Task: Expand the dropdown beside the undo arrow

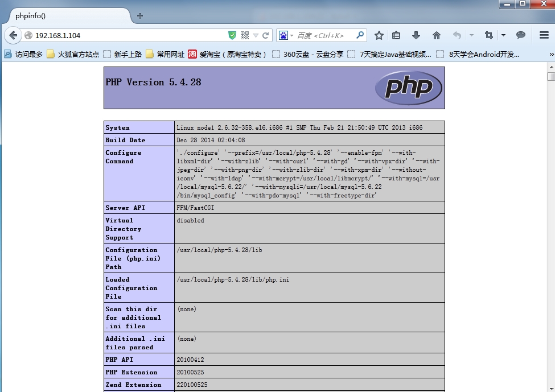Action: tap(471, 35)
